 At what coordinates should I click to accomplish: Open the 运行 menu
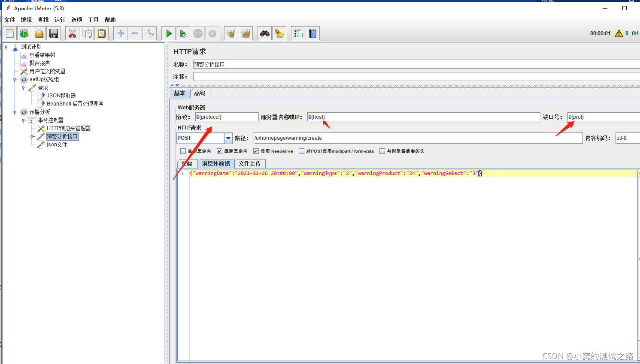click(60, 20)
